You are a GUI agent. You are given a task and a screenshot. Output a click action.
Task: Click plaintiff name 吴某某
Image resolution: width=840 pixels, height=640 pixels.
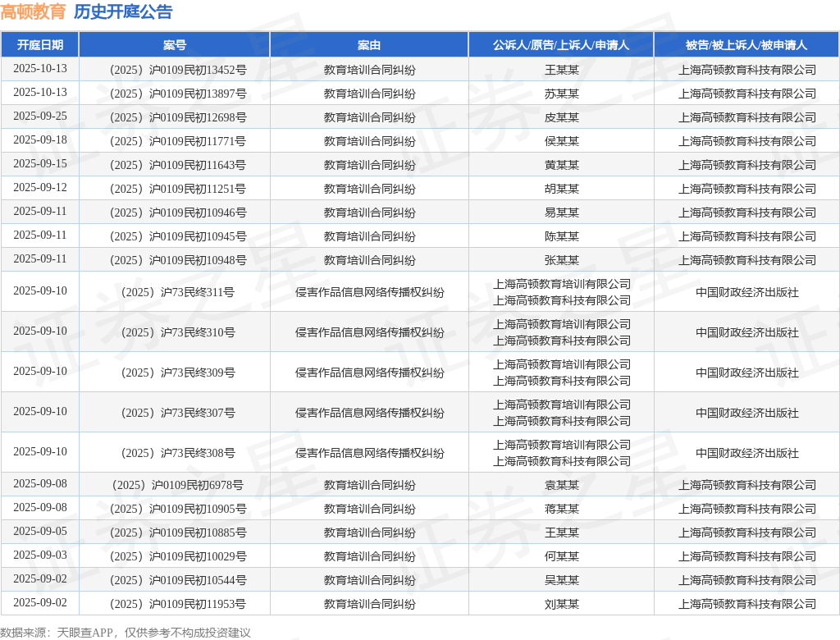click(x=561, y=580)
